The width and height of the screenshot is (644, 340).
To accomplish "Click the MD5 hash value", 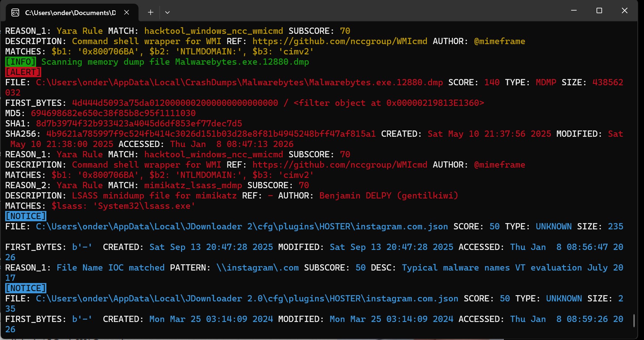I will tap(113, 113).
